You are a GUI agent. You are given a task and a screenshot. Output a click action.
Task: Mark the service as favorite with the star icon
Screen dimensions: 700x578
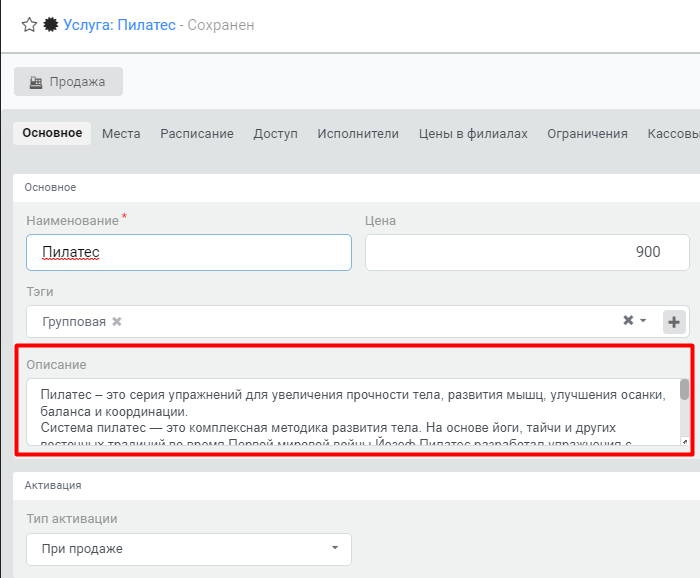(x=29, y=25)
